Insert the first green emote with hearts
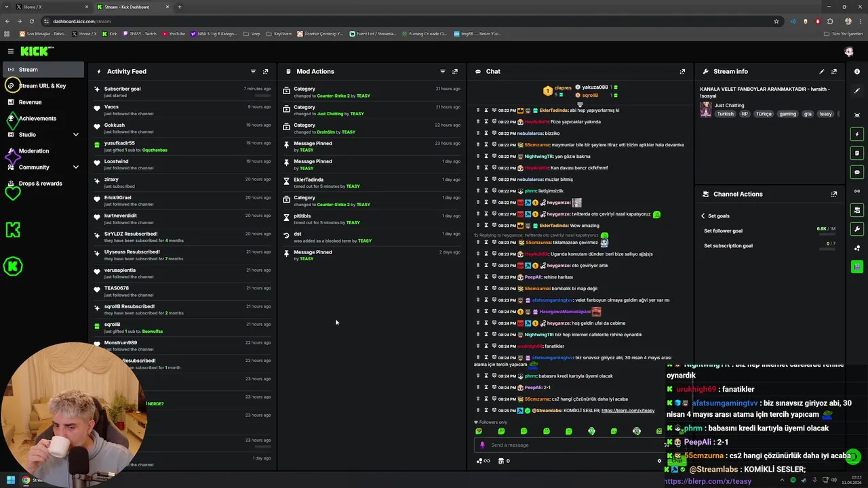The height and width of the screenshot is (488, 868). click(x=479, y=431)
